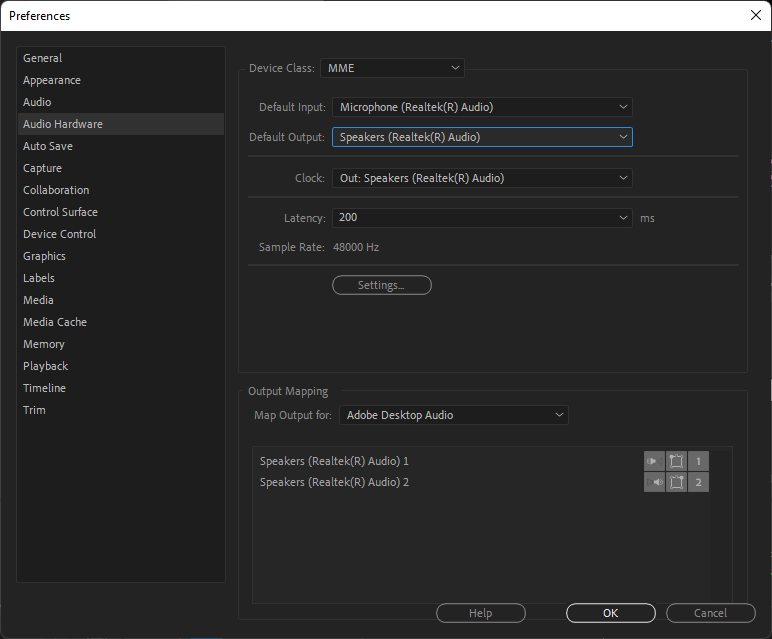The image size is (772, 639).
Task: Open the Clock source dropdown
Action: [482, 178]
